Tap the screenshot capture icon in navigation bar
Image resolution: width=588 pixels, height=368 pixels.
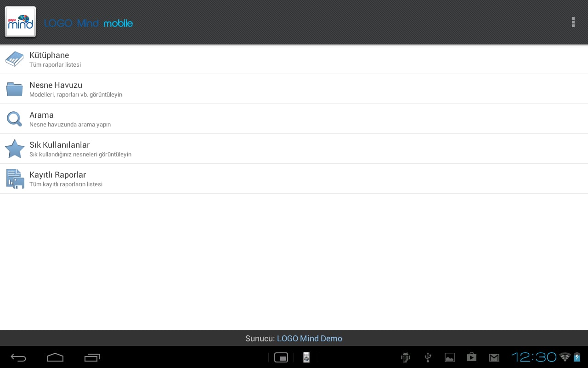tap(281, 357)
